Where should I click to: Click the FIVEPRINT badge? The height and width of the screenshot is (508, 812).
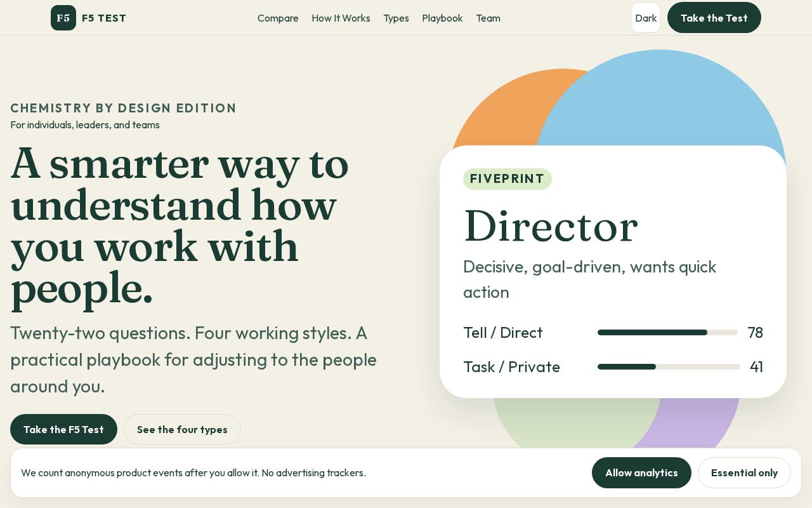click(x=507, y=179)
